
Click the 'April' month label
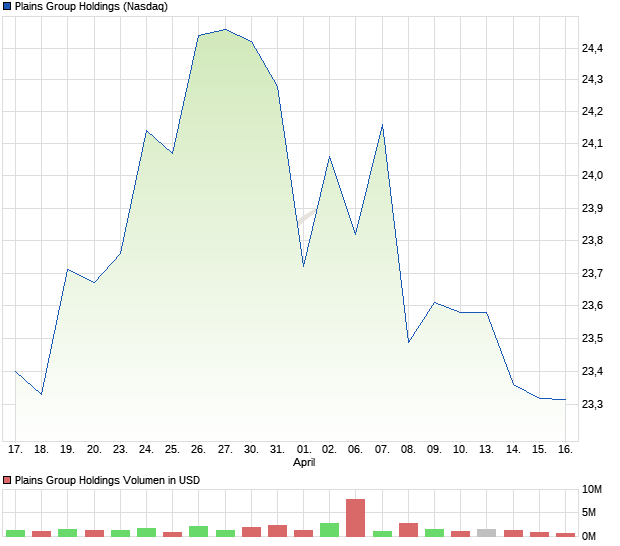click(x=304, y=462)
